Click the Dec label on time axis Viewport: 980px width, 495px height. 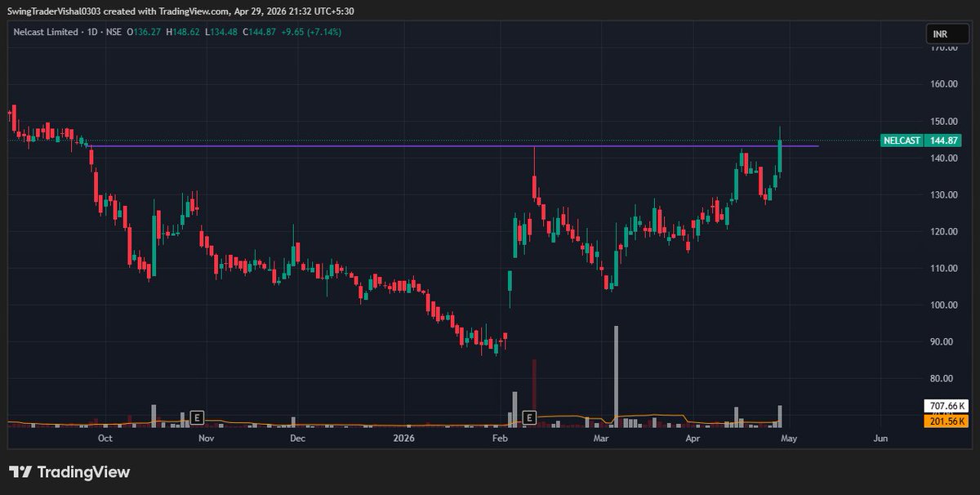297,439
